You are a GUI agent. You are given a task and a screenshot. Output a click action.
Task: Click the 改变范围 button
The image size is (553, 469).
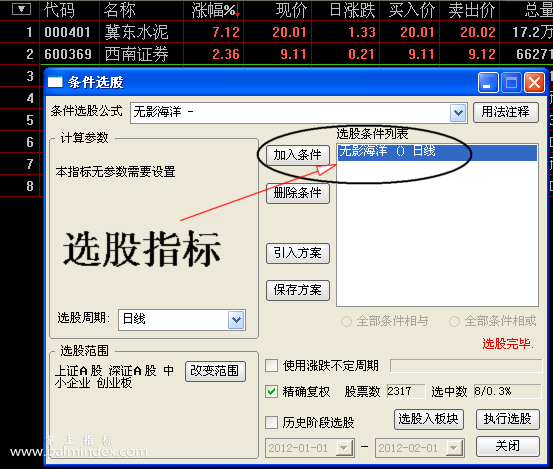tap(215, 371)
